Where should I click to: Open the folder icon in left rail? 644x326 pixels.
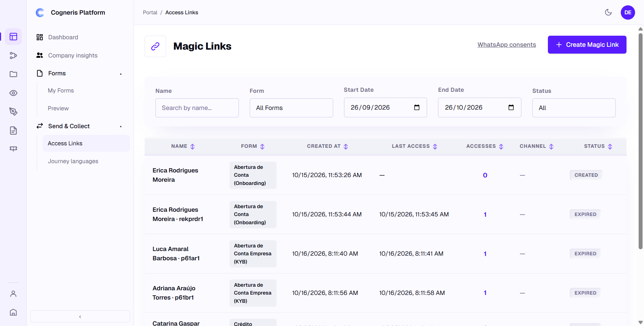[13, 74]
